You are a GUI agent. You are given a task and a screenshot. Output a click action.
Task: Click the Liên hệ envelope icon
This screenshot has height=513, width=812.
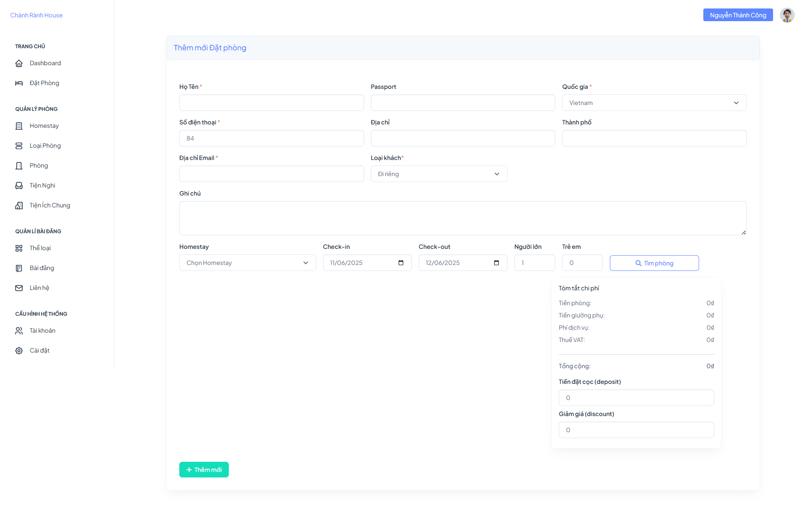pos(19,288)
